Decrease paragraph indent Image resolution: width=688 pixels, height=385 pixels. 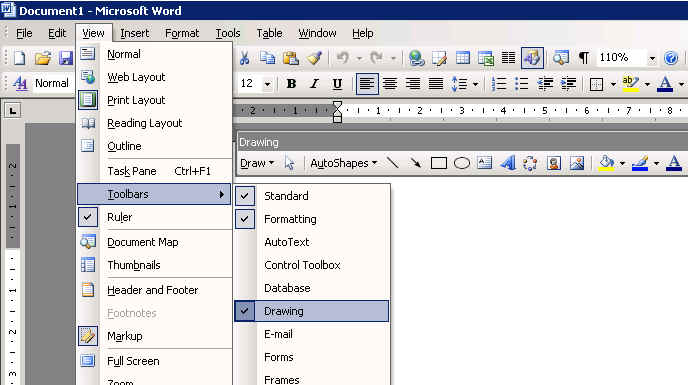click(545, 83)
